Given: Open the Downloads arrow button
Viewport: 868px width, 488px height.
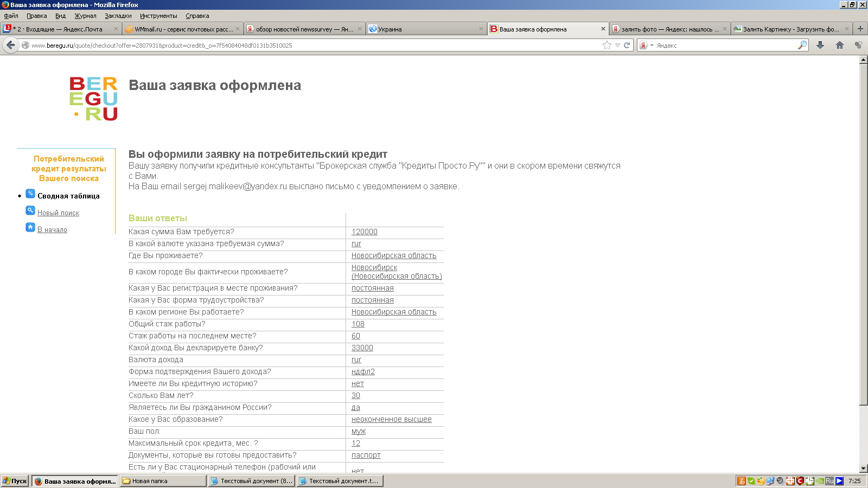Looking at the screenshot, I should pyautogui.click(x=820, y=45).
